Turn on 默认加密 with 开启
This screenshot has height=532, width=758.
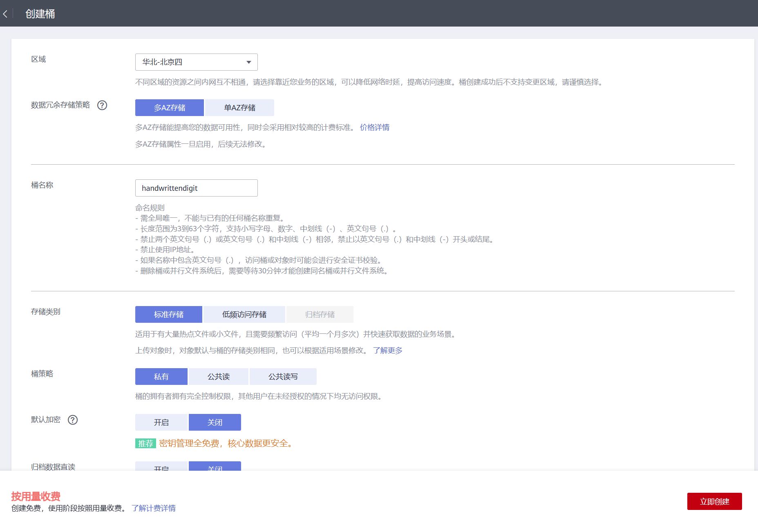click(161, 422)
